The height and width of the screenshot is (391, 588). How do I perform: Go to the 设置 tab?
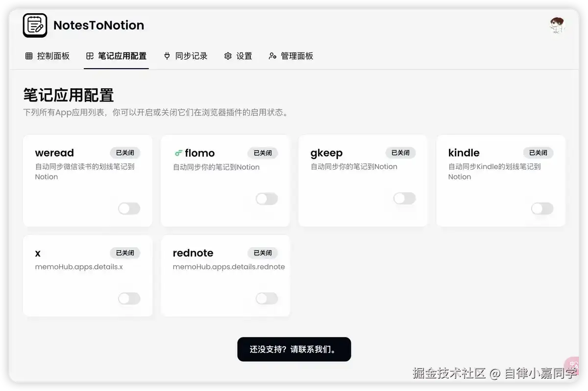(238, 56)
